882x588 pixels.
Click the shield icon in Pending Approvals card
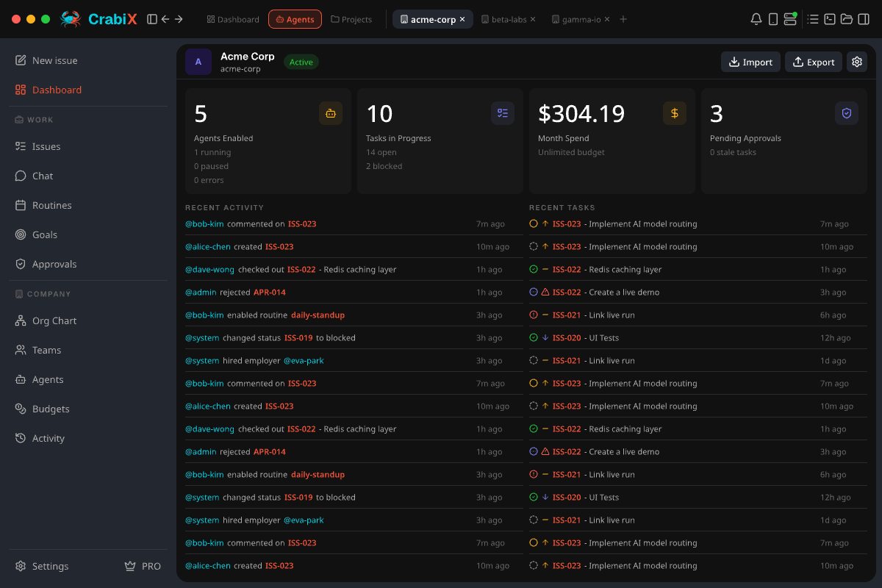(847, 113)
